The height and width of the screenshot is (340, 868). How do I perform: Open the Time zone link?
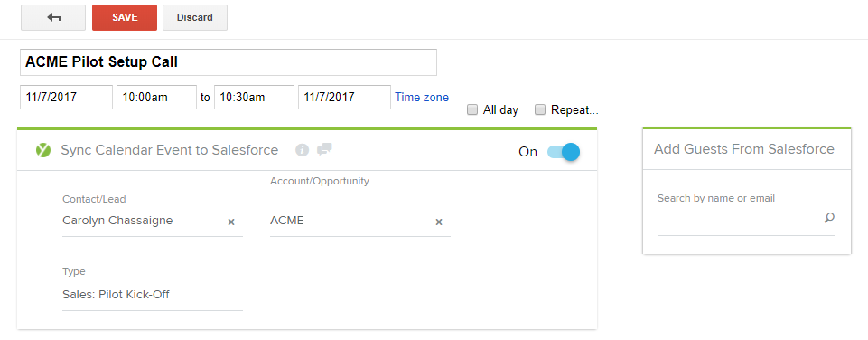pos(422,97)
